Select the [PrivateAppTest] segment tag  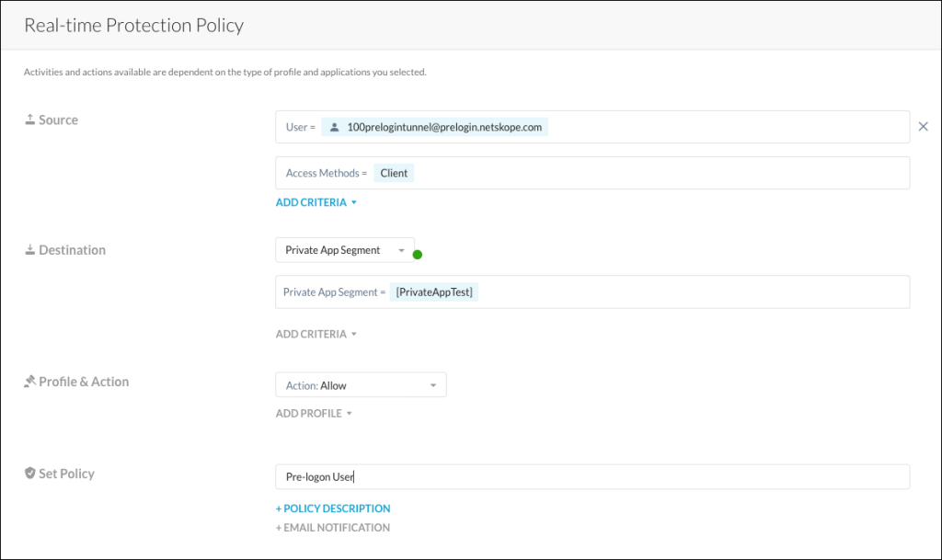(434, 292)
